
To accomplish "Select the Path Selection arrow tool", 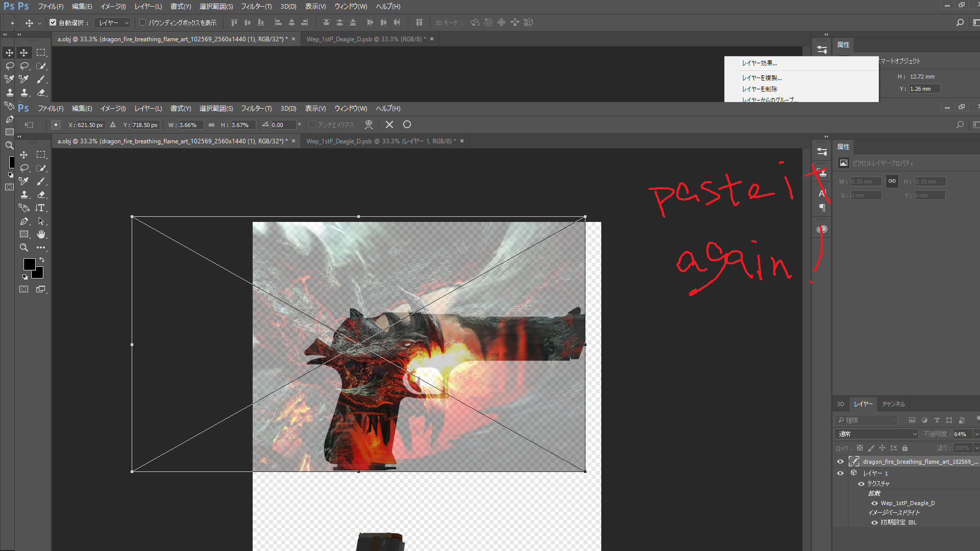I will (41, 221).
